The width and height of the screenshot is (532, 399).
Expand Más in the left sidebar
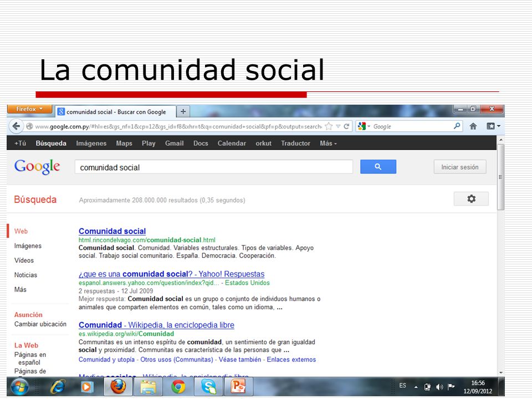[x=21, y=289]
